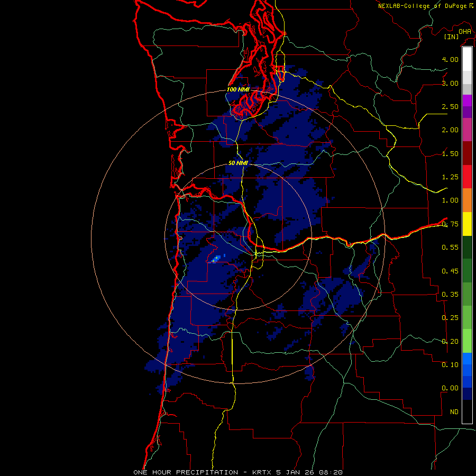
Task: Click the 100 NMI range ring label
Action: click(238, 89)
